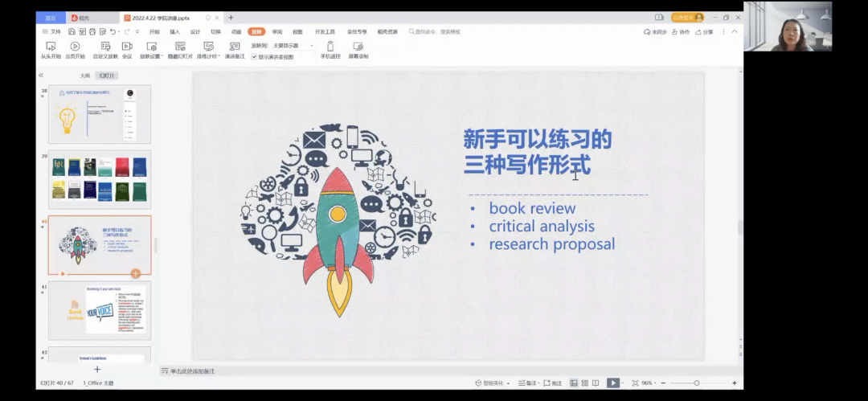The height and width of the screenshot is (401, 868).
Task: Start 屏幕录制 screen recording
Action: click(x=358, y=47)
